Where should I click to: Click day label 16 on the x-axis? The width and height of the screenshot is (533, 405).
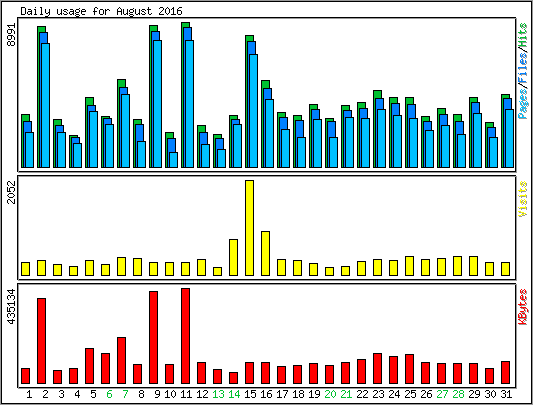266,394
